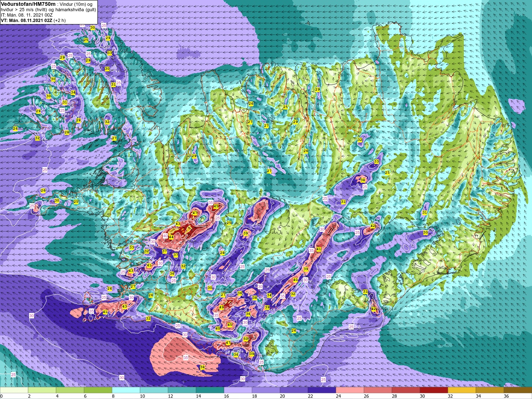Screen dimensions: 532x399
Task: Click the yellow '50' gust marker
Action: [x=246, y=339]
